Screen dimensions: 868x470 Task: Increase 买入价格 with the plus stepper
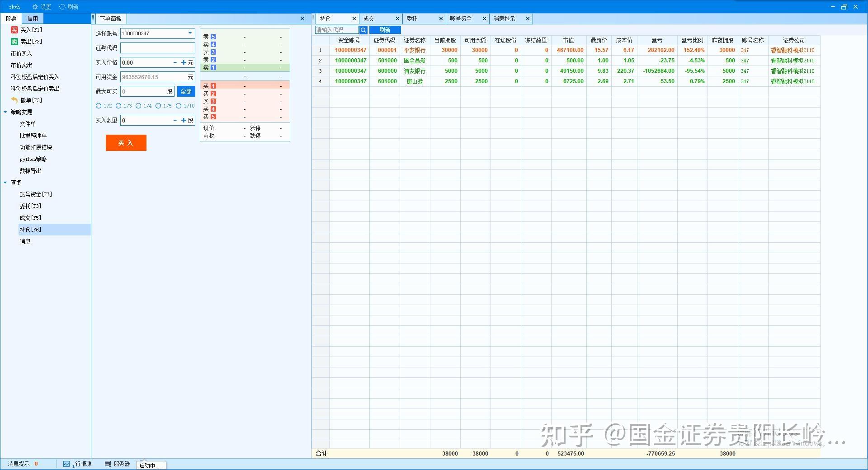coord(184,62)
